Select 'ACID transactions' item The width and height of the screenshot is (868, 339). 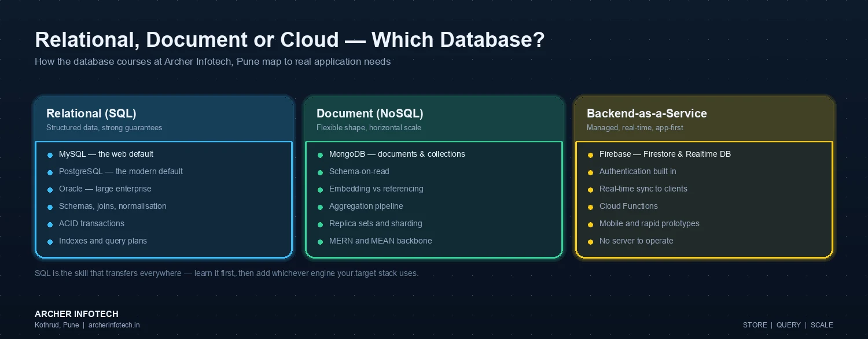pyautogui.click(x=91, y=224)
